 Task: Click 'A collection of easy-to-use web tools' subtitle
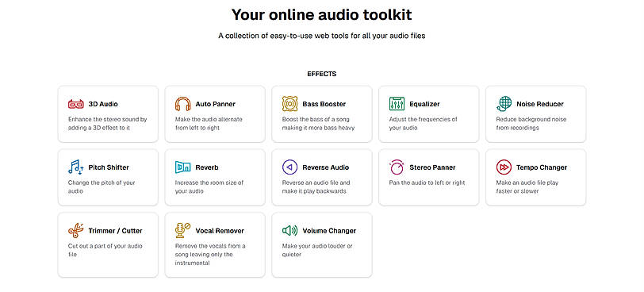pos(321,36)
